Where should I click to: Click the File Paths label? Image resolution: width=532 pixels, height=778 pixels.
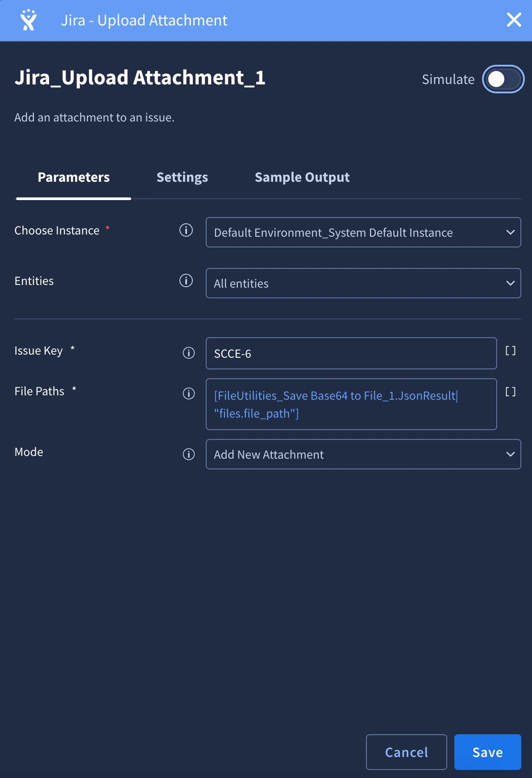[39, 391]
